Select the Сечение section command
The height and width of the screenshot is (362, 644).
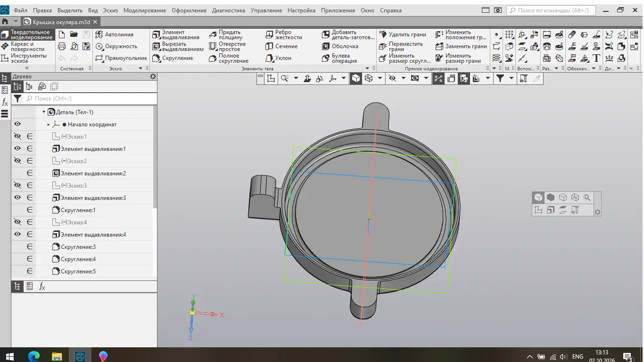[x=282, y=46]
